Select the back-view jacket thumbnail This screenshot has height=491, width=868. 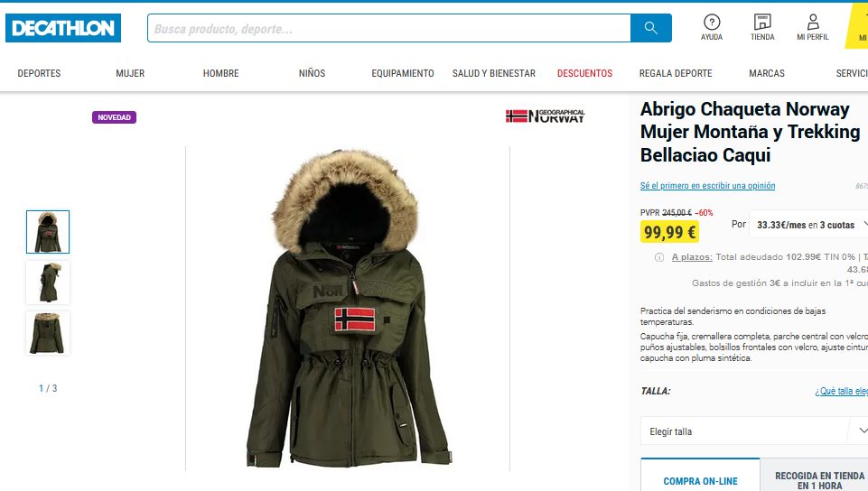point(48,333)
